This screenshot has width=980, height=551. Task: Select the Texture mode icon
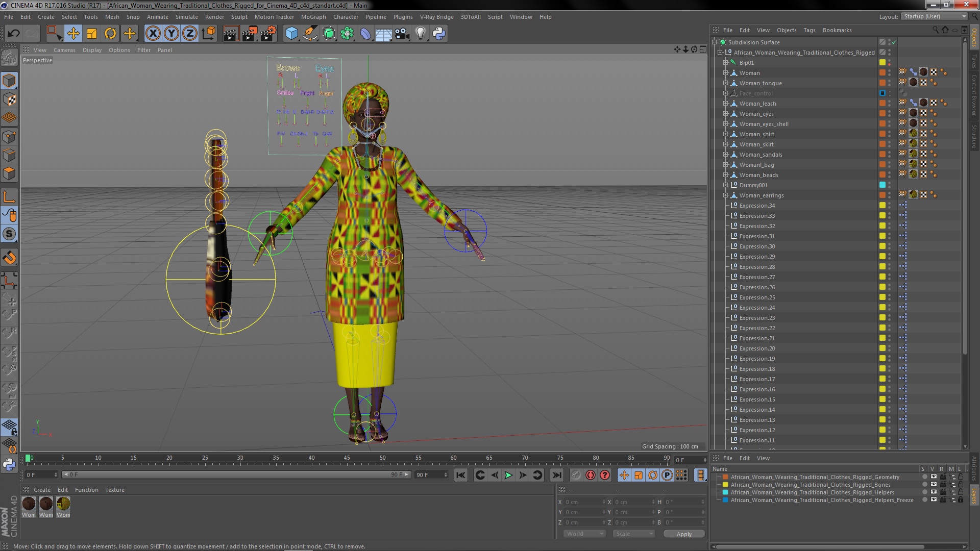tap(9, 99)
